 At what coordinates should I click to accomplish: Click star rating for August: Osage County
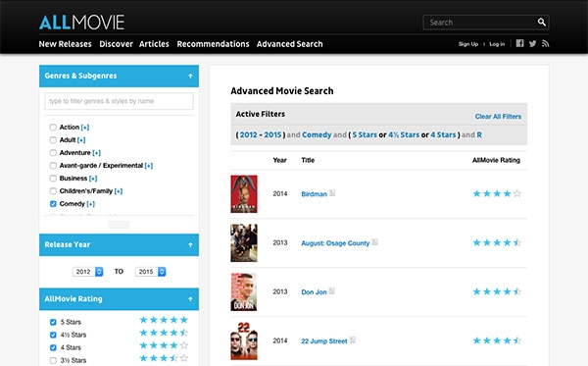pyautogui.click(x=497, y=243)
